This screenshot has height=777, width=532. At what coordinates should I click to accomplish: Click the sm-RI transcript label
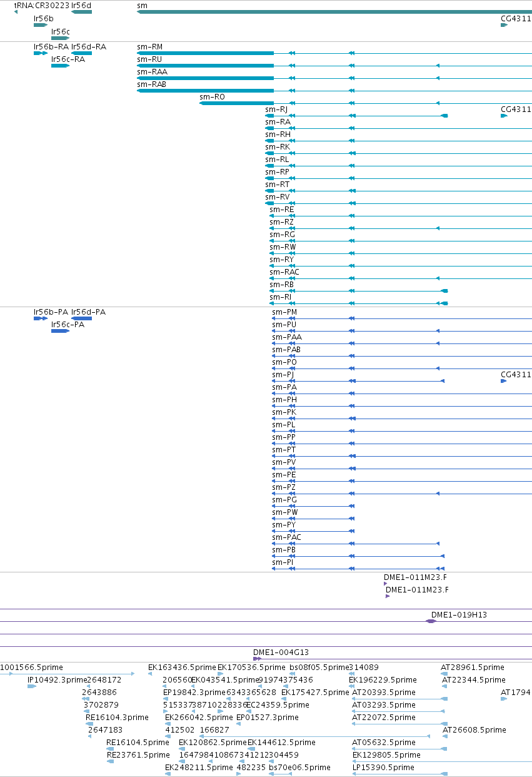pyautogui.click(x=281, y=297)
